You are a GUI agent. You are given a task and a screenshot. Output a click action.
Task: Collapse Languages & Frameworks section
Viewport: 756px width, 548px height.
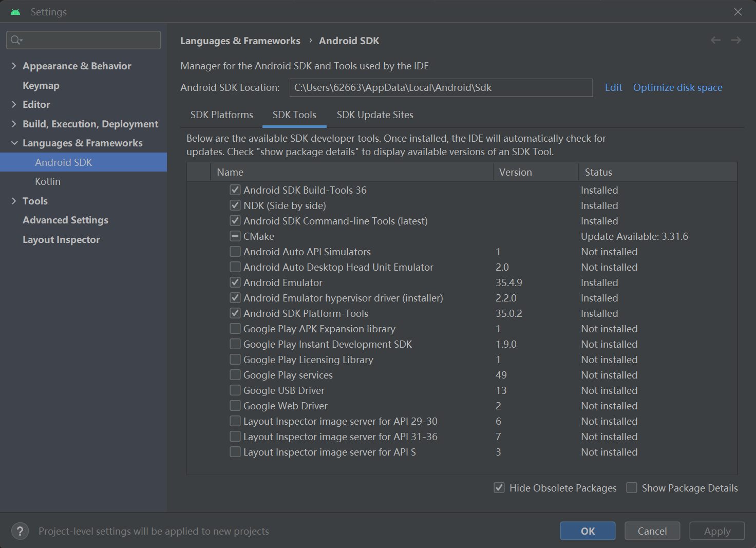(14, 143)
